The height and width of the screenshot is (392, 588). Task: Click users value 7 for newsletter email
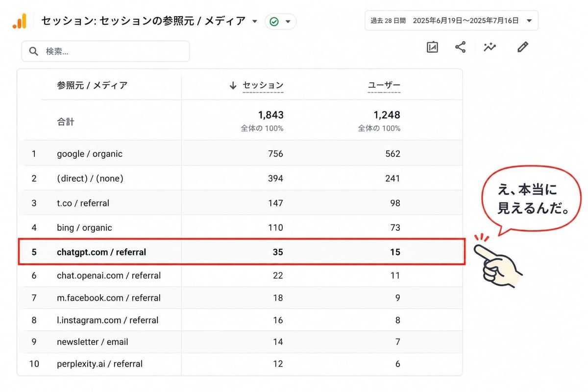tap(397, 342)
